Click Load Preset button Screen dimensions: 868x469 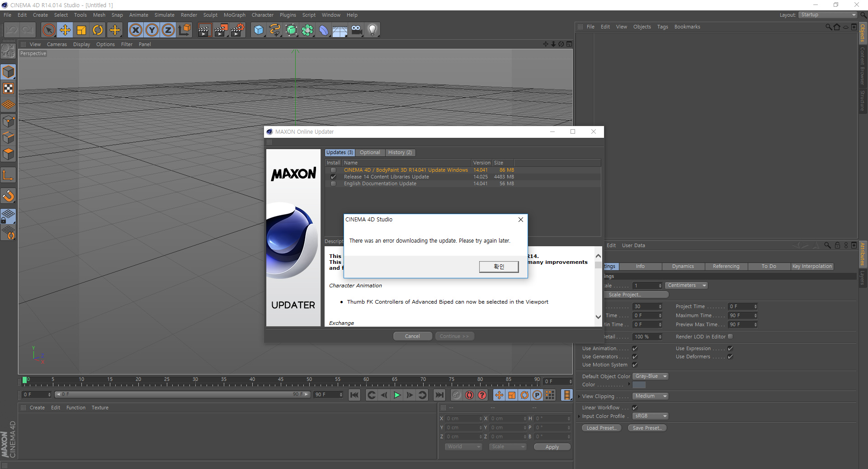pos(602,428)
